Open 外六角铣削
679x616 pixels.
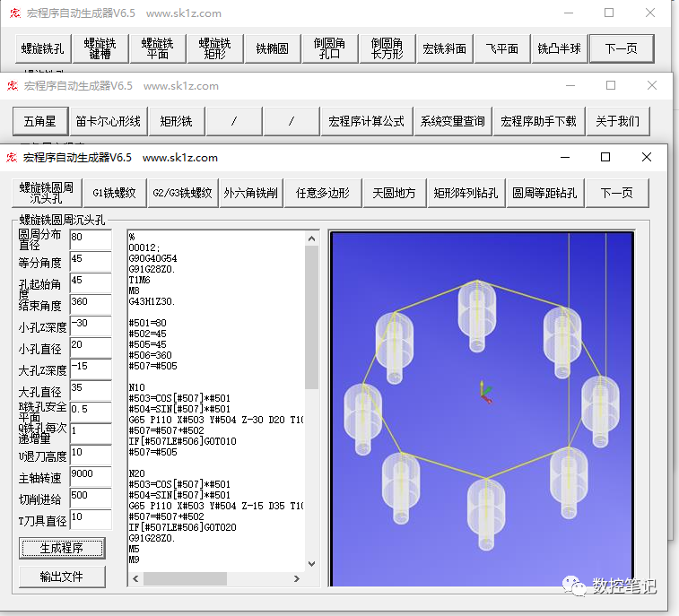251,193
